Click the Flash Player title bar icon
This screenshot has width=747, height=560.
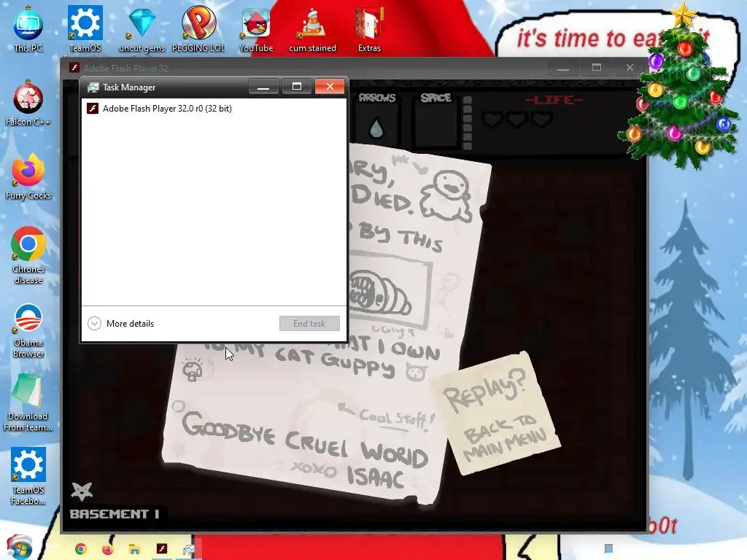point(74,68)
